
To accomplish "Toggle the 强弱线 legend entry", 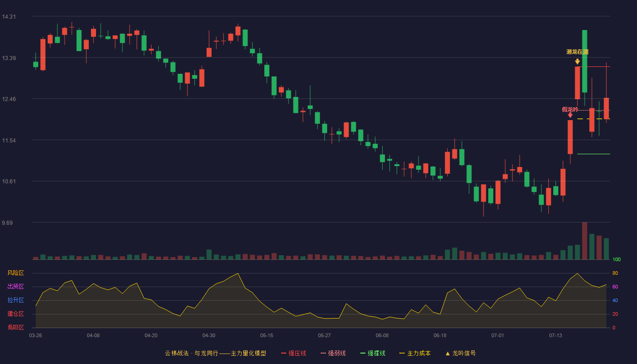I will (333, 353).
